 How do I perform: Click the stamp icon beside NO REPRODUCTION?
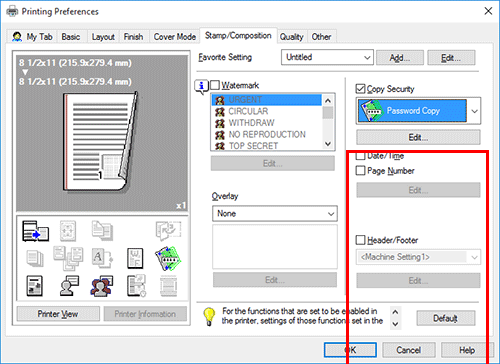[x=220, y=135]
